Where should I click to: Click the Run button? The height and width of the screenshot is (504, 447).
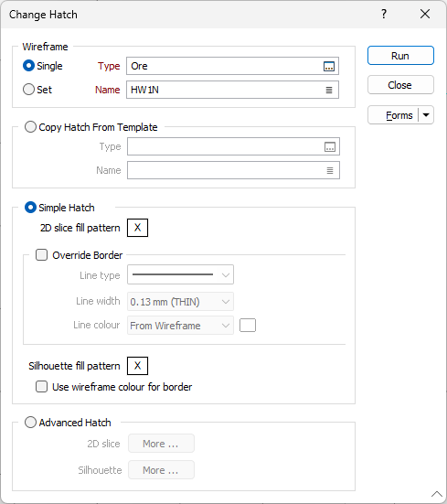(400, 56)
